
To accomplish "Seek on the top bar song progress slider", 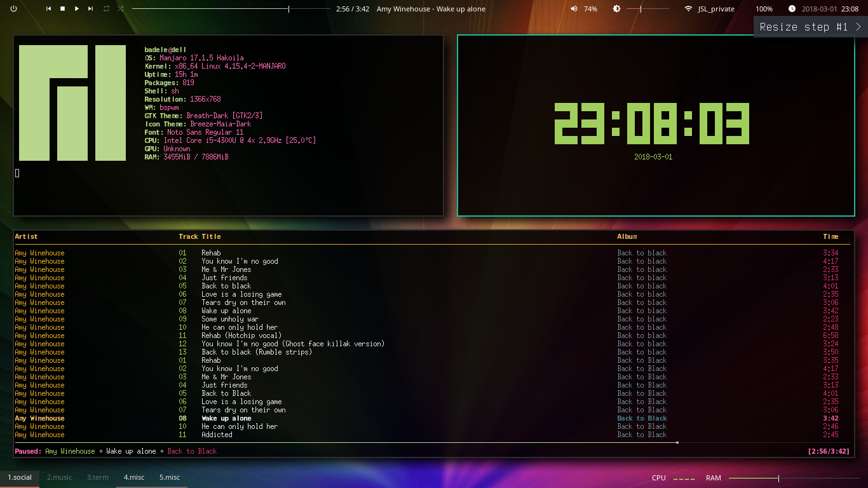I will (x=231, y=9).
